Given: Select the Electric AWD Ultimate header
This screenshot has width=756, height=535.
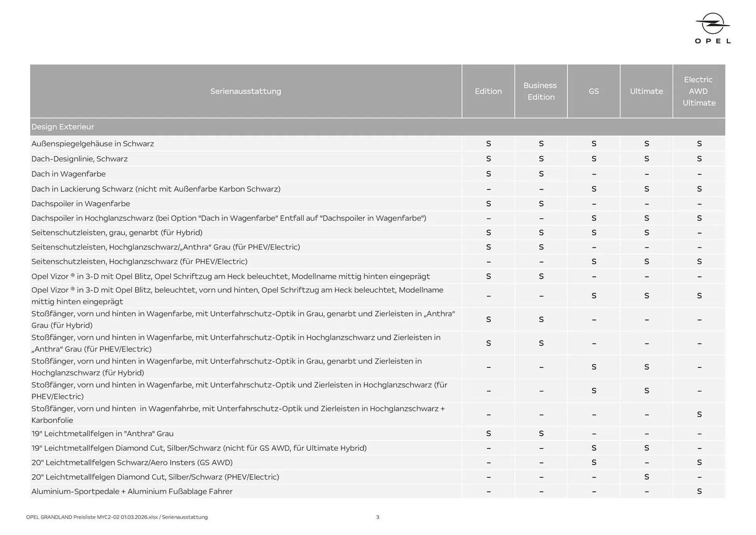Looking at the screenshot, I should pyautogui.click(x=699, y=91).
